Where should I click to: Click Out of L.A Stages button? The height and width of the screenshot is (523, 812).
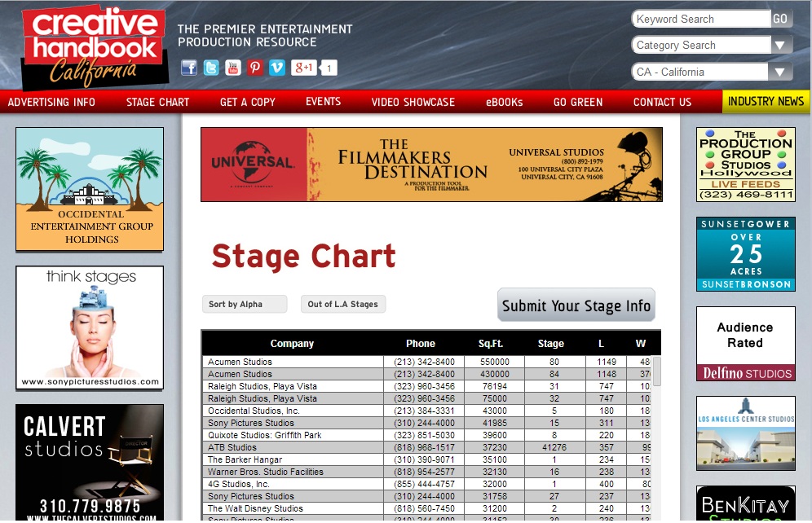coord(342,304)
